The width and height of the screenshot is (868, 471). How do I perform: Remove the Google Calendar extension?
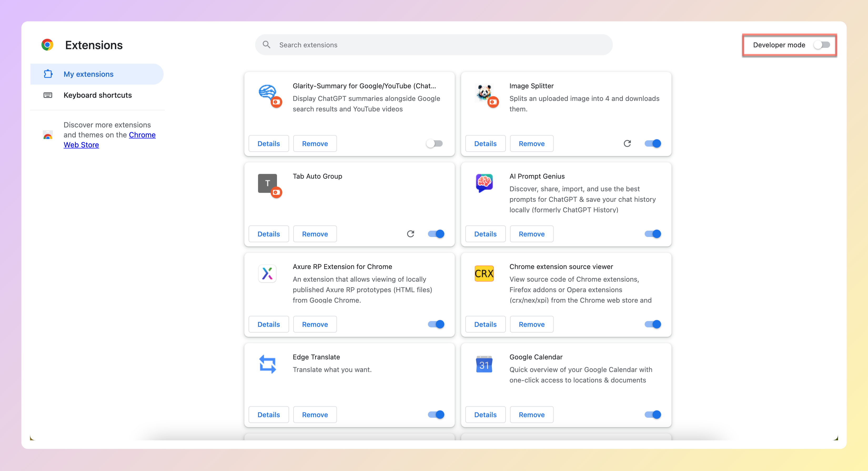tap(531, 414)
